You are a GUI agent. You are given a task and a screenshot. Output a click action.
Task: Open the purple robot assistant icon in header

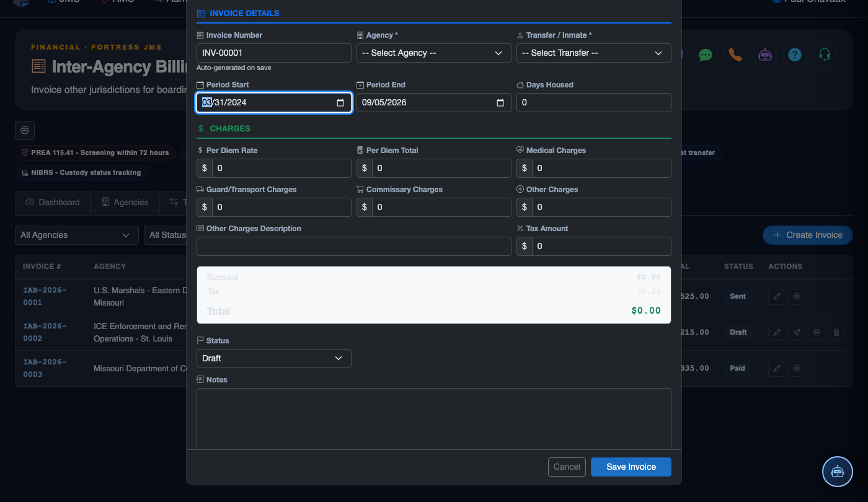point(765,55)
